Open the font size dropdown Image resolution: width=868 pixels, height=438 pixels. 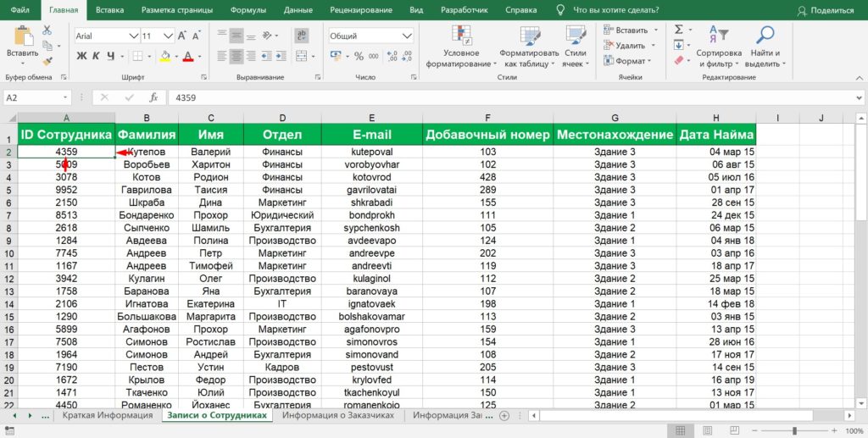[158, 36]
